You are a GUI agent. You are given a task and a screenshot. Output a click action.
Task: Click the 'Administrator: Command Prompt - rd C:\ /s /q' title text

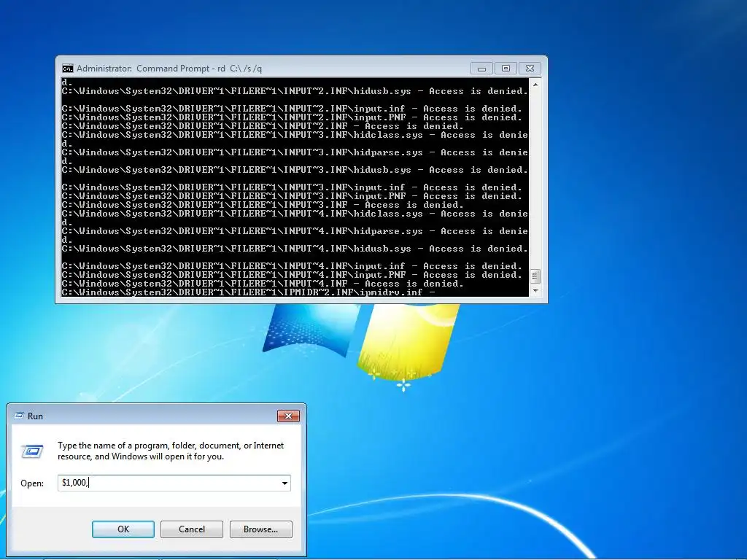coord(169,69)
